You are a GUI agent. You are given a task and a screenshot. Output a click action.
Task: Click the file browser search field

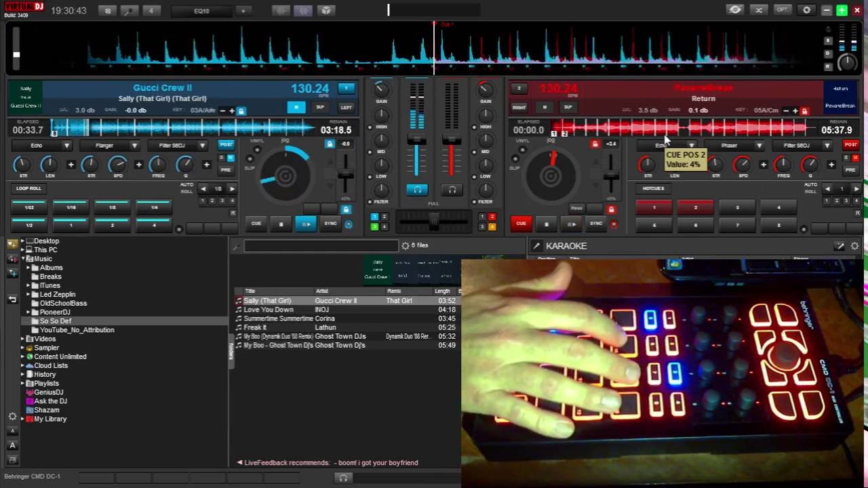click(x=321, y=246)
